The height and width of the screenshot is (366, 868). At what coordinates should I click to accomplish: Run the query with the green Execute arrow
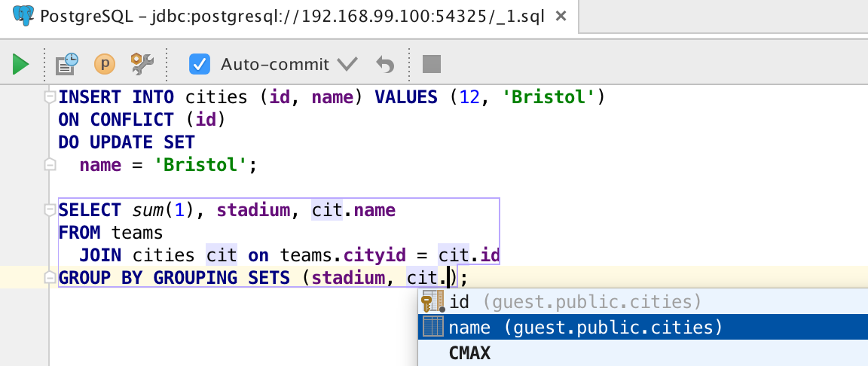tap(20, 65)
